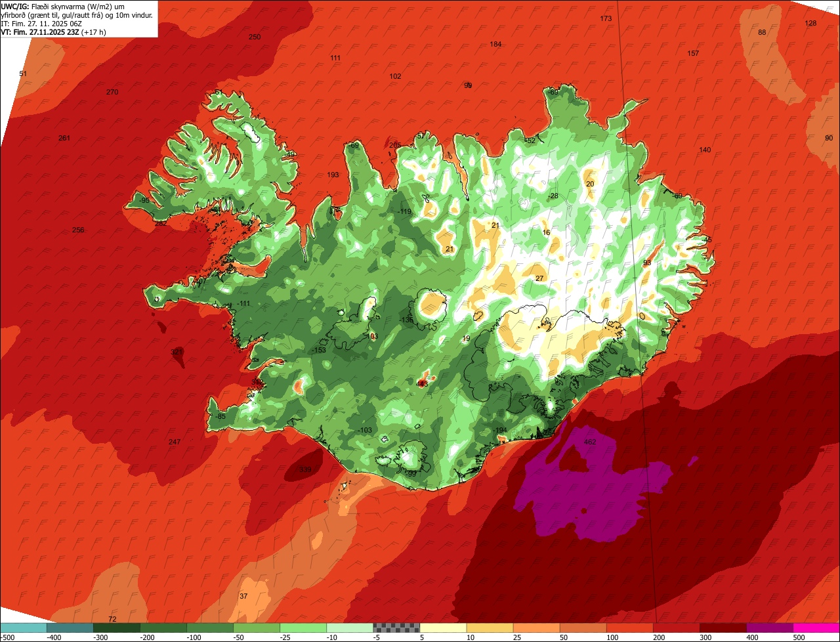Select the dark green -300 to -200 swatch
Image resolution: width=840 pixels, height=642 pixels.
pos(116,628)
